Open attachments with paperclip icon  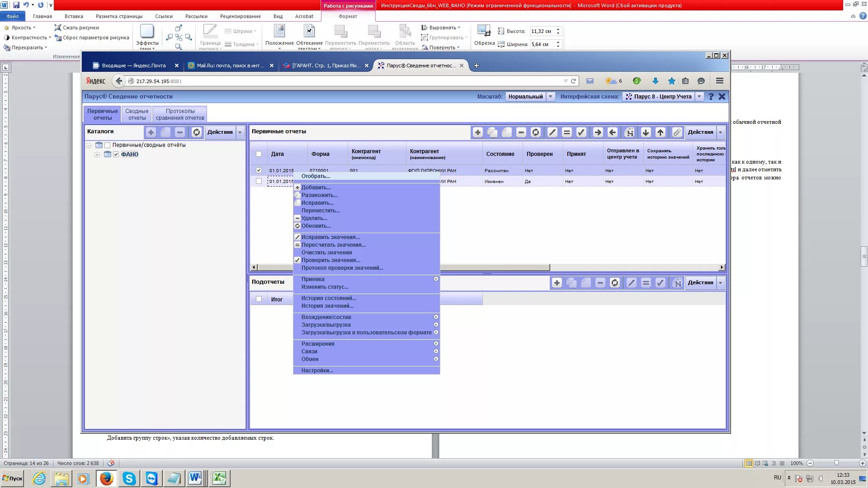(677, 132)
